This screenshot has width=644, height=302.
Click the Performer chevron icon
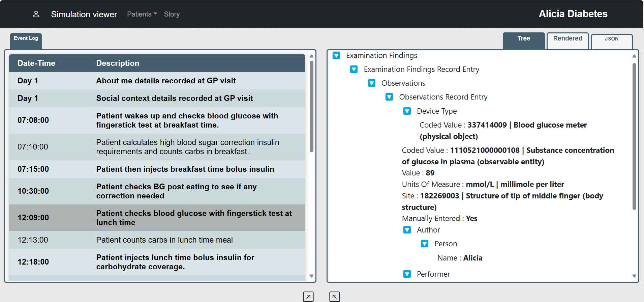(x=407, y=274)
